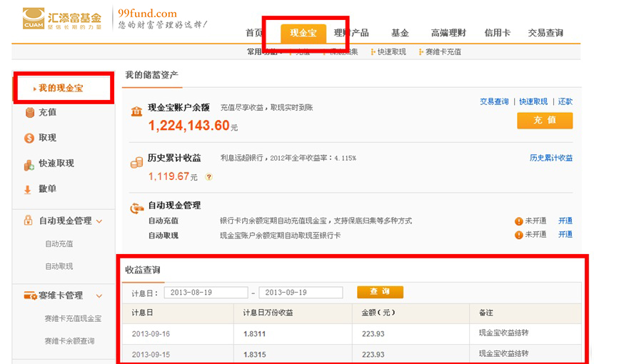Click the orange 查询 button
Image resolution: width=624 pixels, height=364 pixels.
(380, 292)
